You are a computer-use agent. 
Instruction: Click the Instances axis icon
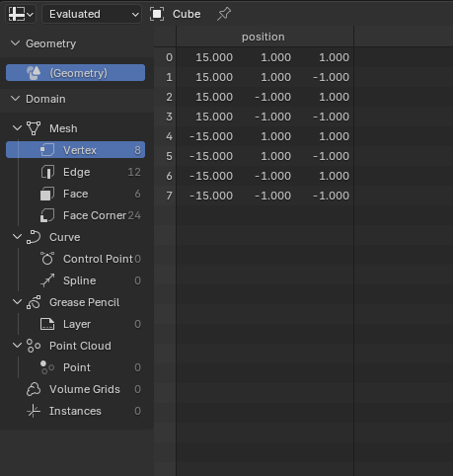click(x=34, y=411)
